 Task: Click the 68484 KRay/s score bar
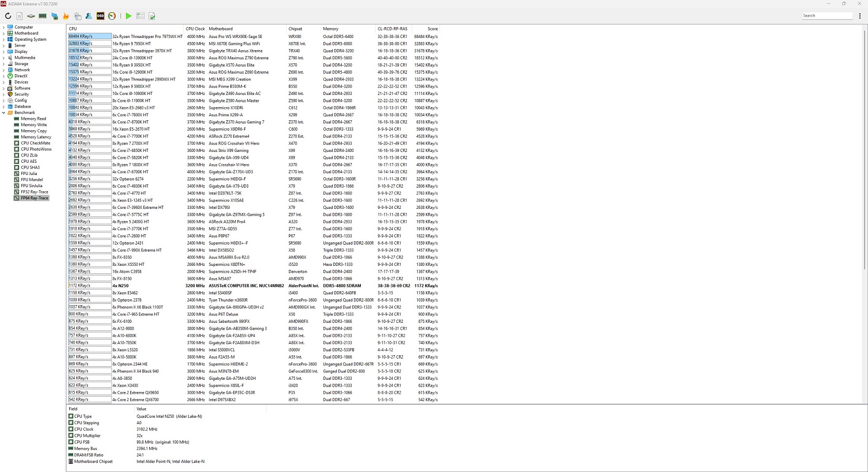click(x=90, y=36)
